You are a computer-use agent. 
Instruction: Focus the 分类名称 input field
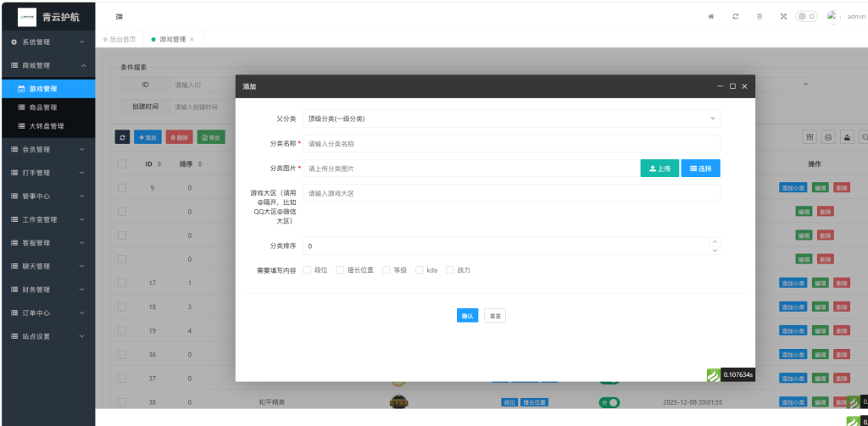[511, 143]
